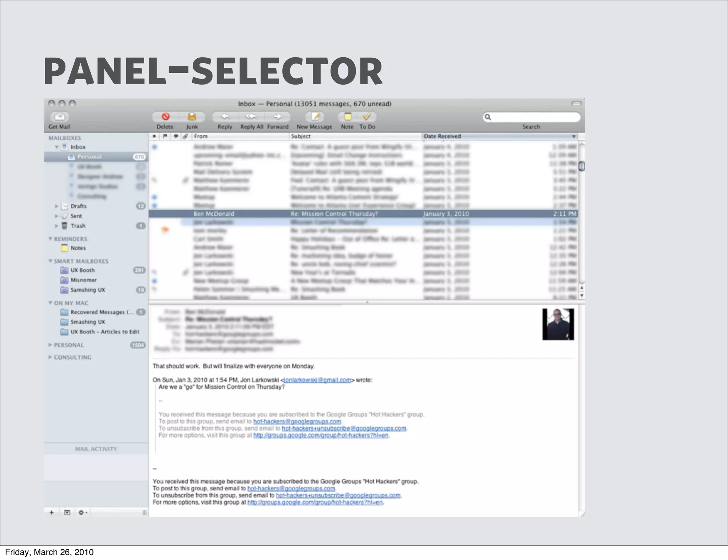728x560 pixels.
Task: Collapse the Reminders section
Action: click(x=50, y=239)
